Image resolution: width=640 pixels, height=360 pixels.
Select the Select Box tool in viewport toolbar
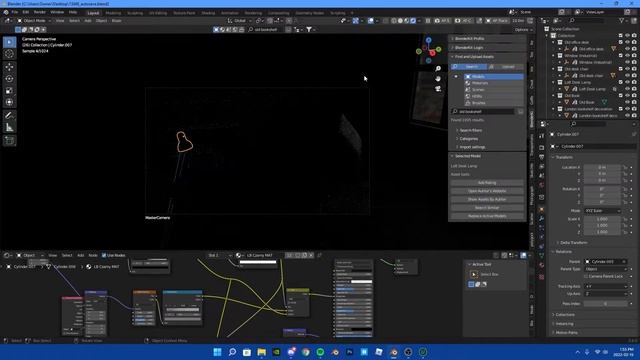coord(10,42)
